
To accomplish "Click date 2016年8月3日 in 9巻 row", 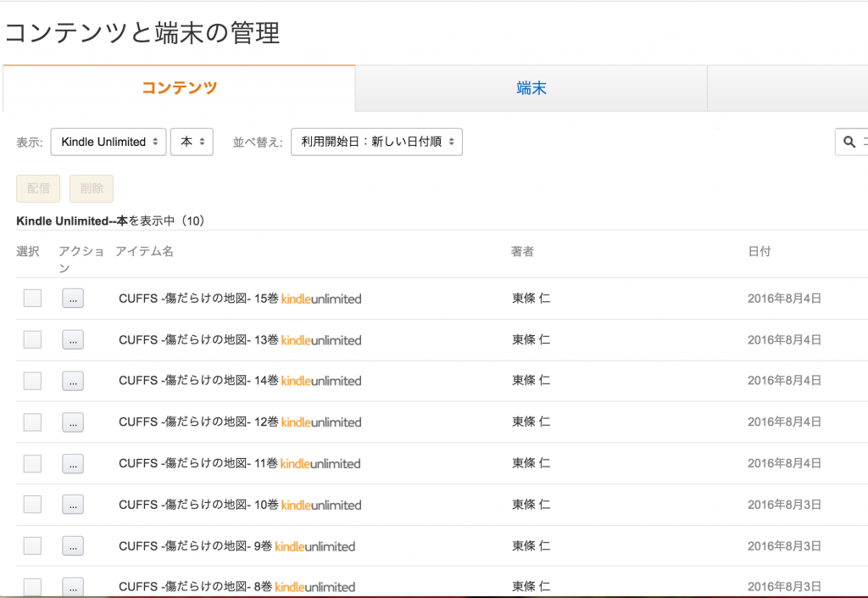I will coord(784,546).
